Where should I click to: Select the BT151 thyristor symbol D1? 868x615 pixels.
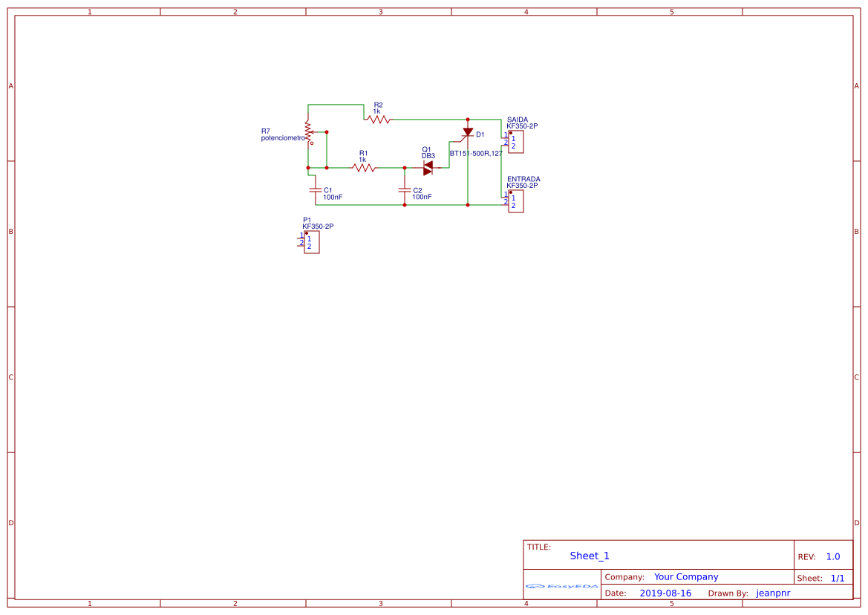pyautogui.click(x=467, y=132)
